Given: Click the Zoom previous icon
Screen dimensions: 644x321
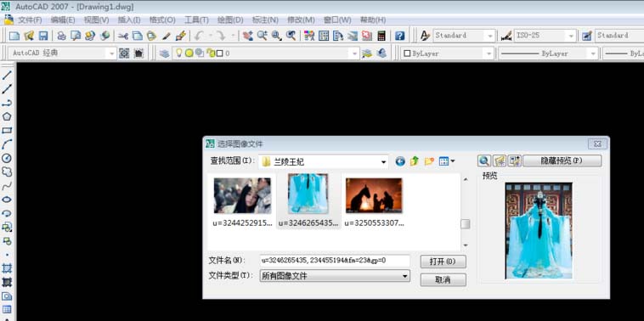Looking at the screenshot, I should pos(291,36).
